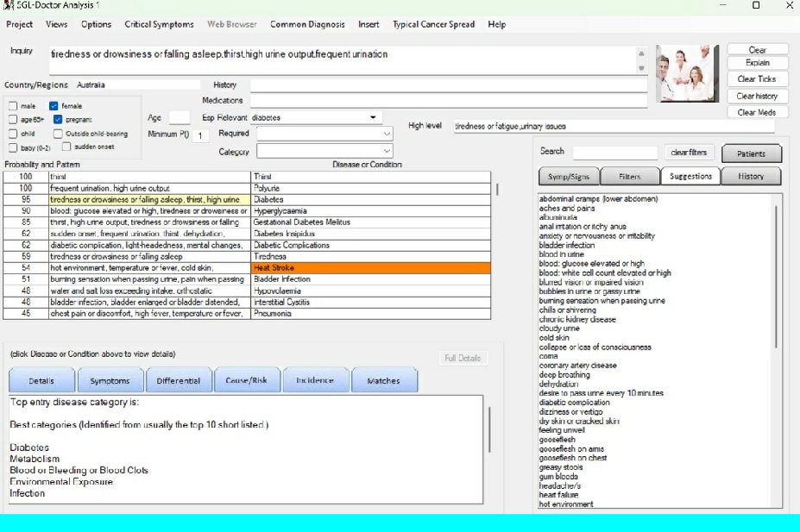This screenshot has width=800, height=532.
Task: Click the Clear button
Action: 757,49
